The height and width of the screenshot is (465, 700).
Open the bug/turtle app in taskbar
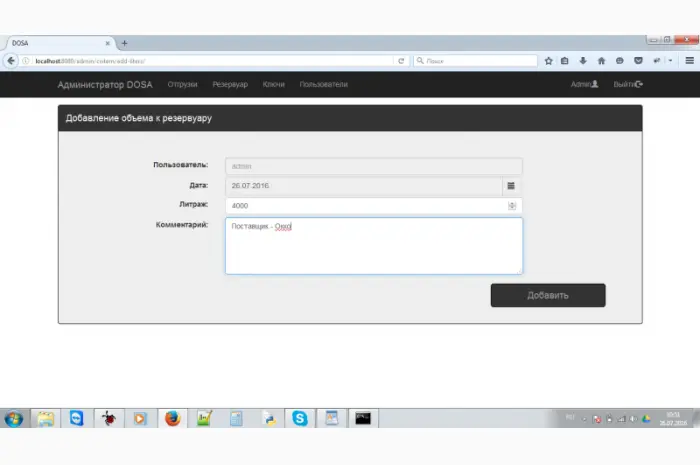tap(108, 419)
